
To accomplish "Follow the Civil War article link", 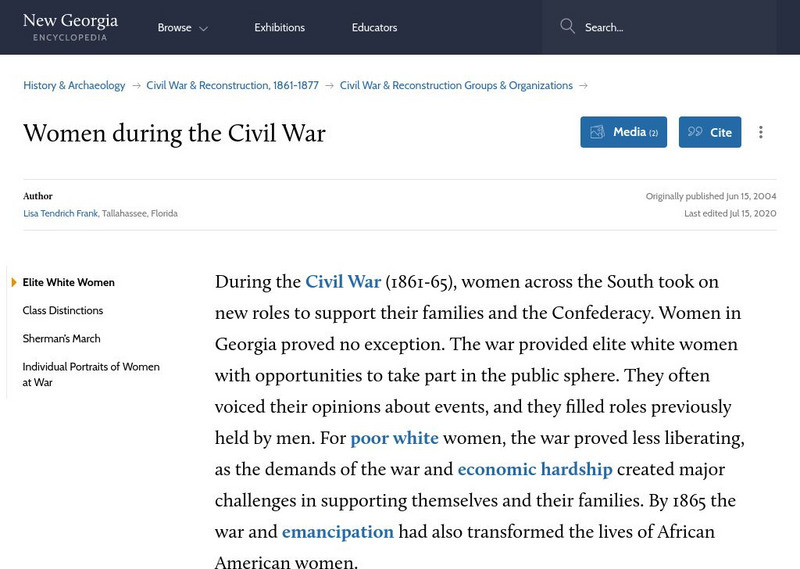I will pyautogui.click(x=343, y=282).
